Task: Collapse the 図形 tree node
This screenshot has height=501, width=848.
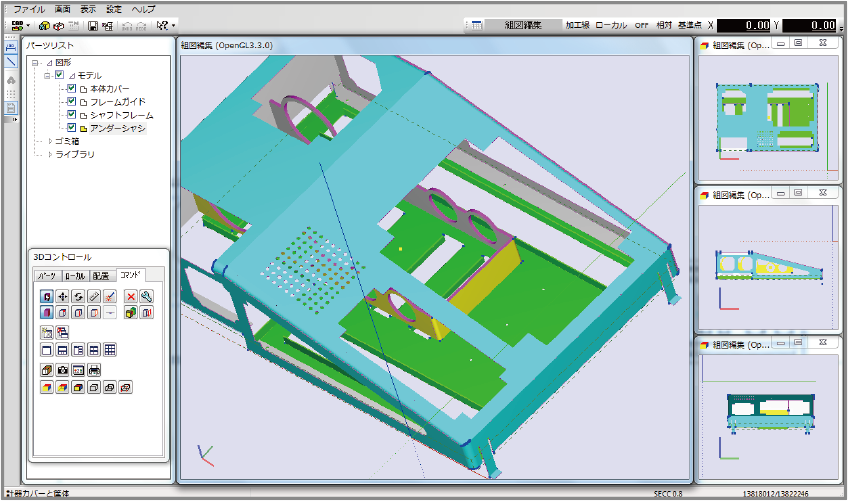Action: pos(35,63)
